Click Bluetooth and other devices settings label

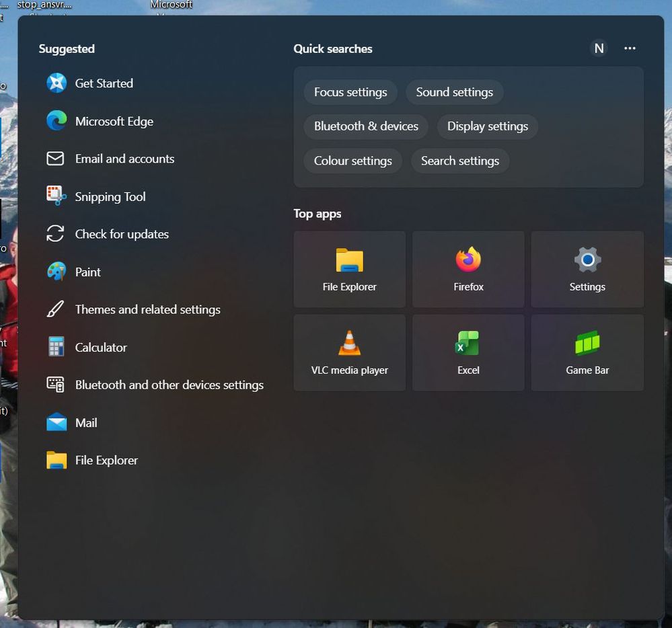[x=170, y=385]
